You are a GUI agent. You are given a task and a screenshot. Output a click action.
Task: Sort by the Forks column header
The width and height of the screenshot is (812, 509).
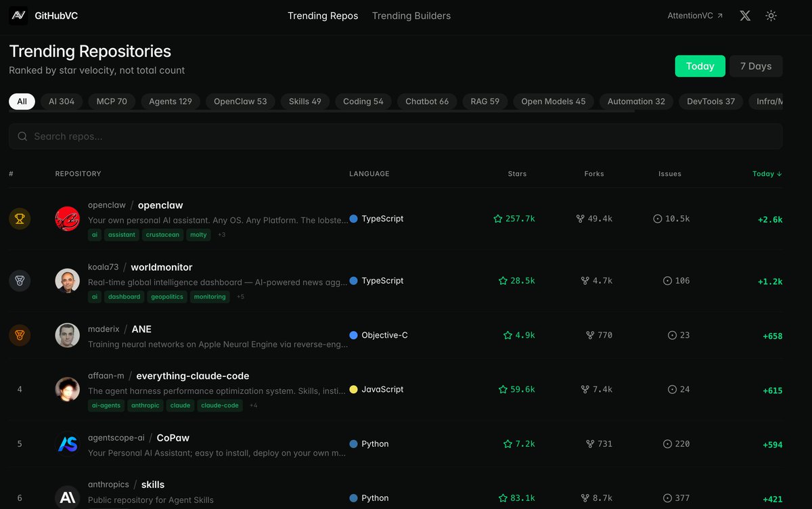coord(594,174)
